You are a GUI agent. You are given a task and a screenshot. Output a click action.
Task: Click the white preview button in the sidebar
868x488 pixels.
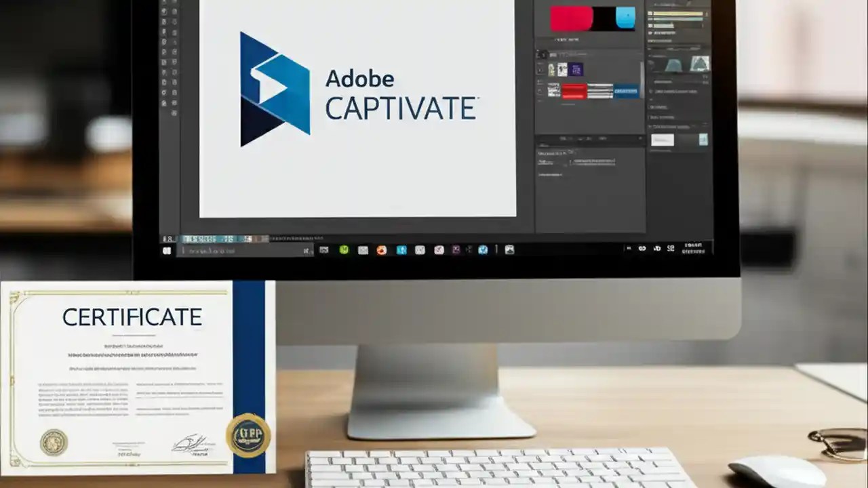663,140
